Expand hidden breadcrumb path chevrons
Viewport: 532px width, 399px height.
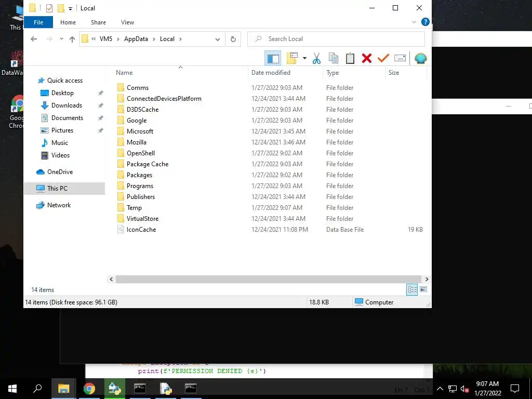pyautogui.click(x=94, y=39)
